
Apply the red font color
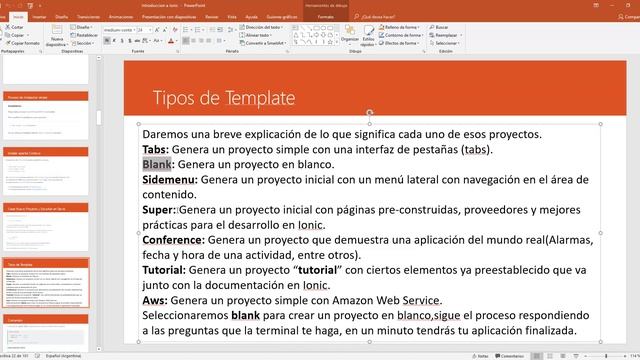171,41
